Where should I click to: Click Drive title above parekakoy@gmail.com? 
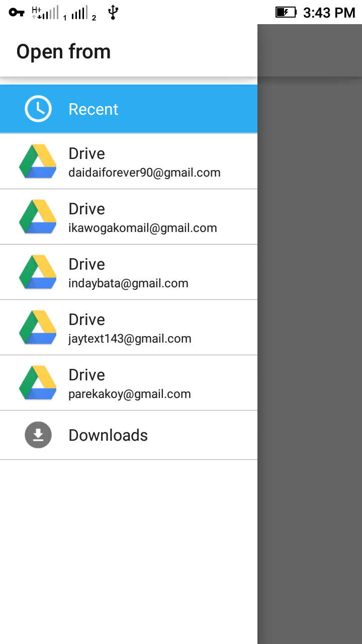click(86, 375)
